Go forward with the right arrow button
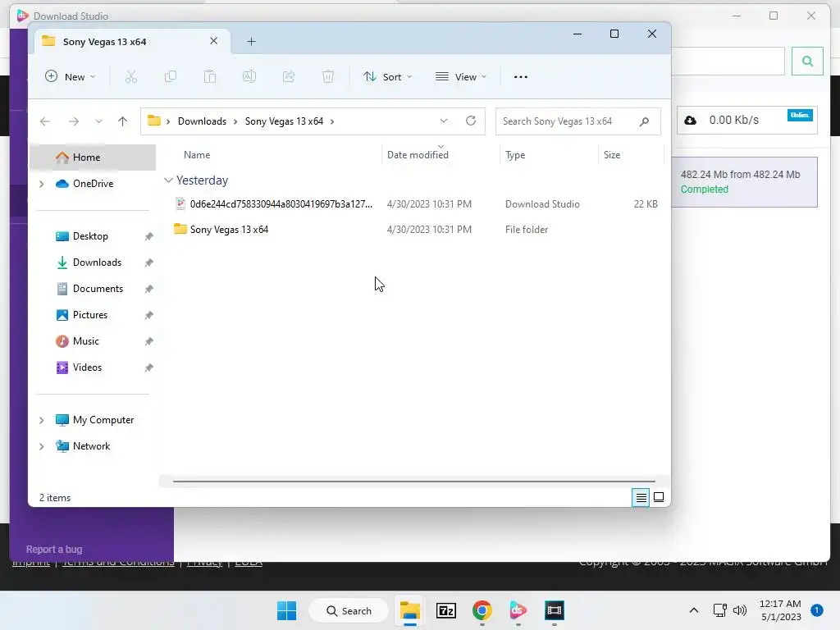This screenshot has width=840, height=630. (74, 121)
